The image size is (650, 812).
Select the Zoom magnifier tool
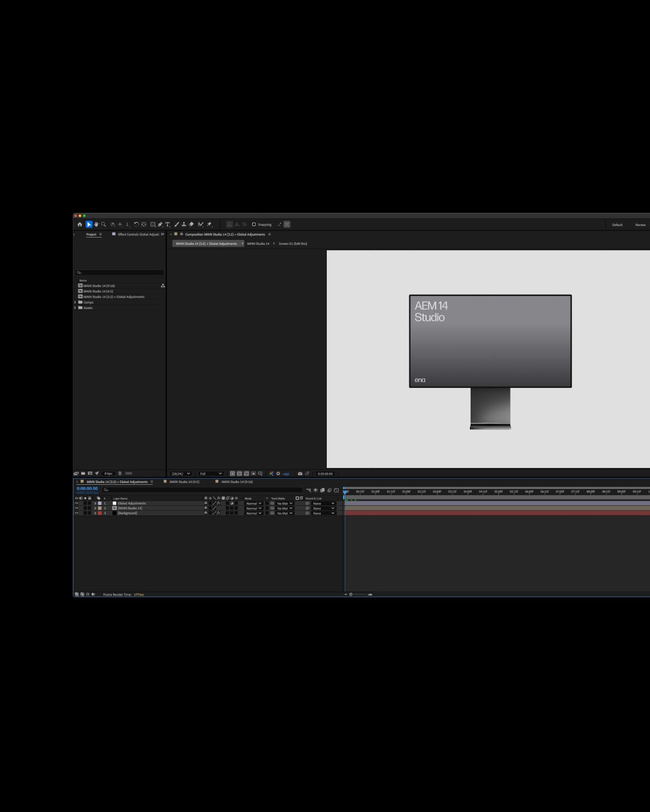click(x=104, y=224)
